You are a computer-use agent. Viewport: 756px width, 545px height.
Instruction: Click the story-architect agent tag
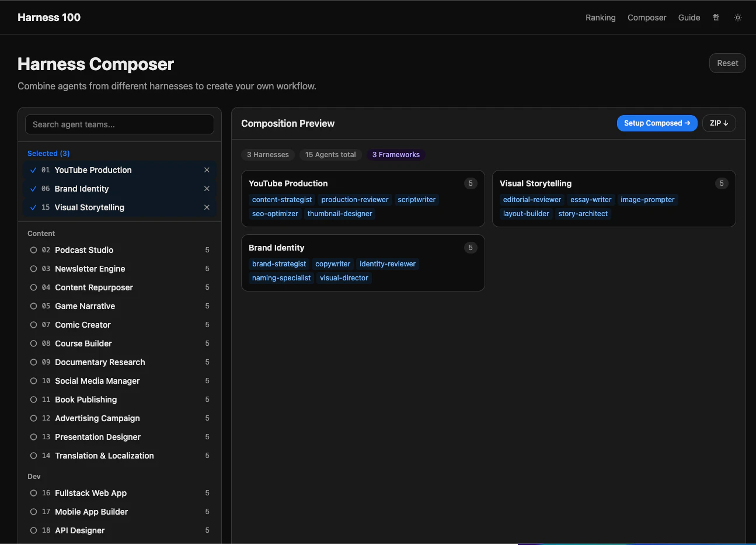(x=583, y=214)
